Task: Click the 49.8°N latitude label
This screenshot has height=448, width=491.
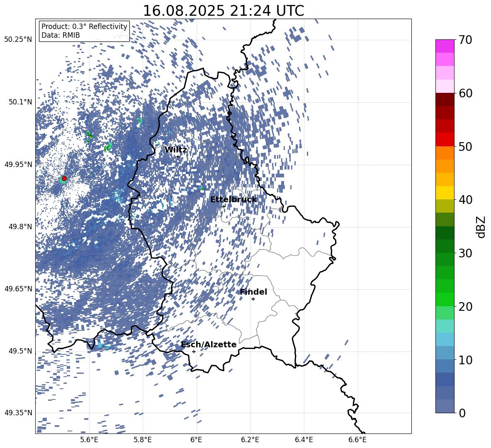Action: 20,227
